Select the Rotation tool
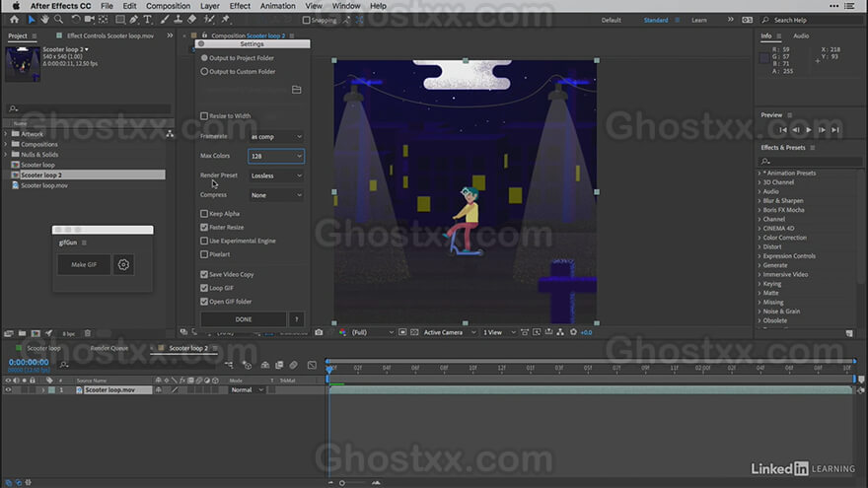This screenshot has height=488, width=868. [75, 20]
